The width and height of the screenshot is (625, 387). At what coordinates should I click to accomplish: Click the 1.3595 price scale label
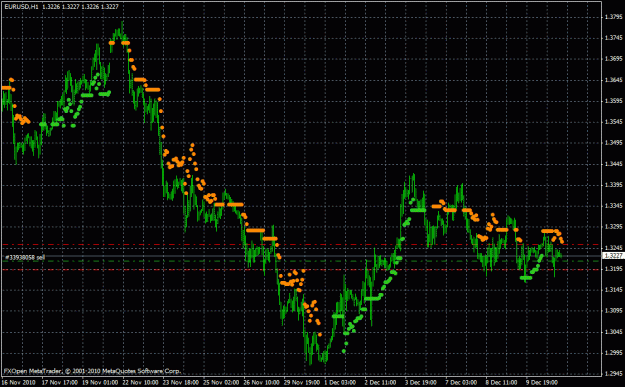[x=613, y=101]
